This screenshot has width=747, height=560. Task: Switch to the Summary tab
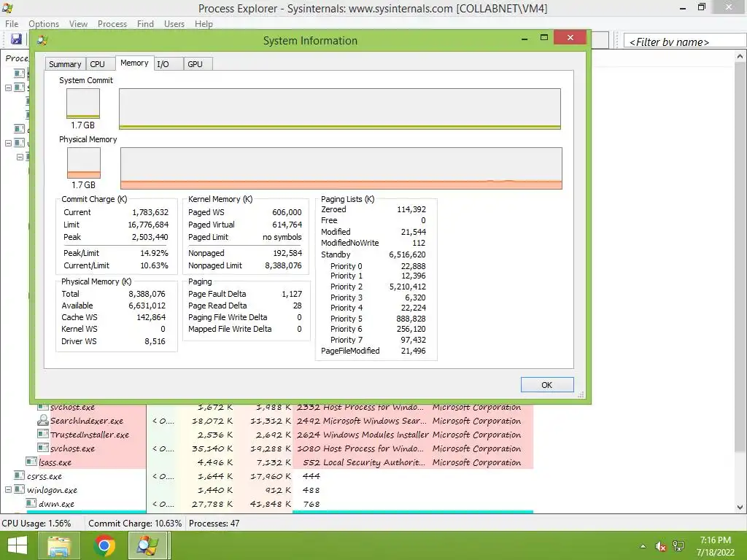click(65, 64)
